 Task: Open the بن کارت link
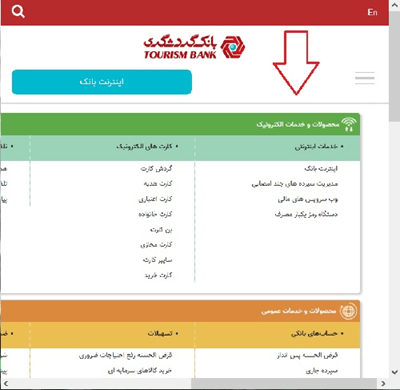161,229
